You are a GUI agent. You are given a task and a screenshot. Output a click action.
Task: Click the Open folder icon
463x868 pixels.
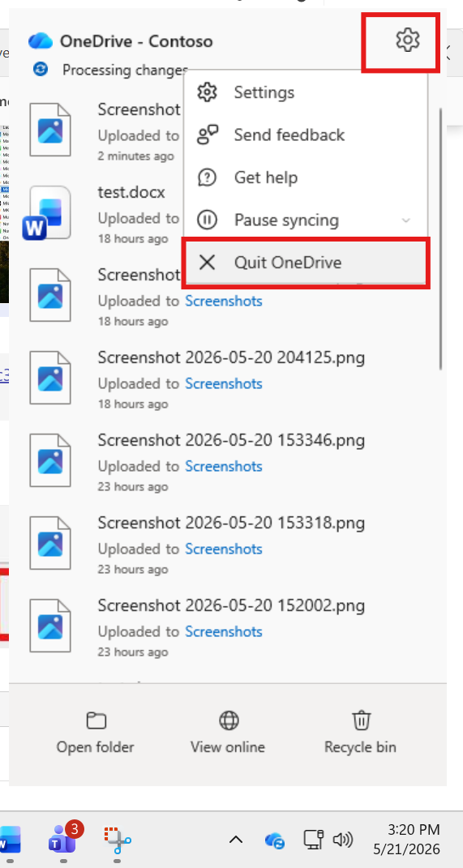(96, 720)
